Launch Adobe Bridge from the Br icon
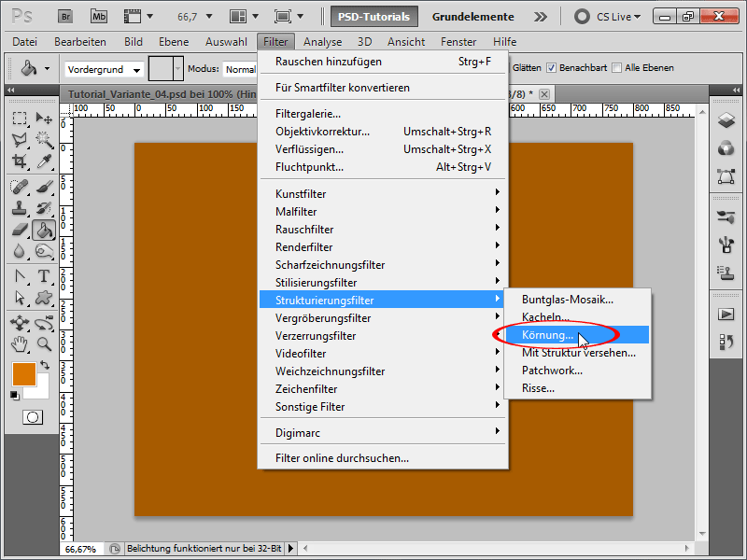This screenshot has height=560, width=747. [65, 17]
